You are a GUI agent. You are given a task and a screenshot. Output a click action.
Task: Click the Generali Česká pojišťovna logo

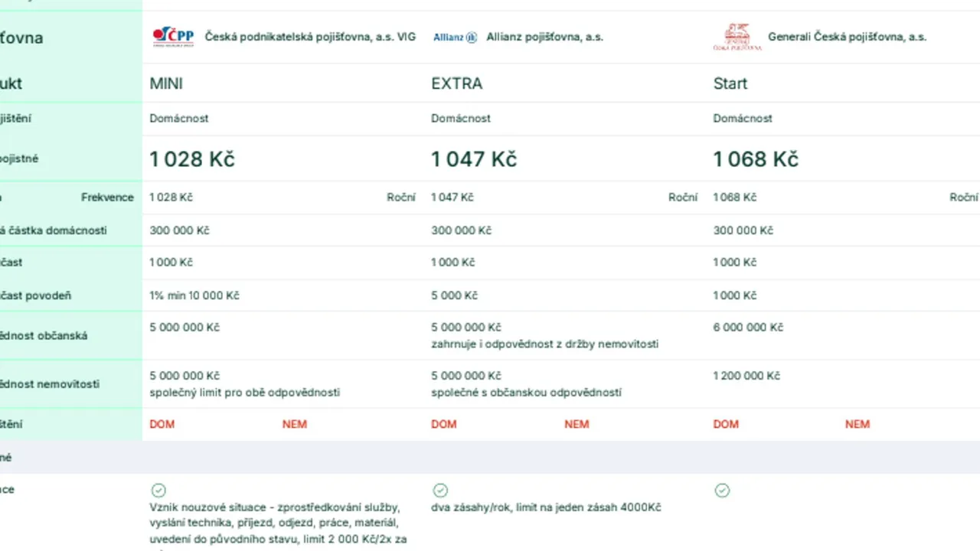coord(737,37)
